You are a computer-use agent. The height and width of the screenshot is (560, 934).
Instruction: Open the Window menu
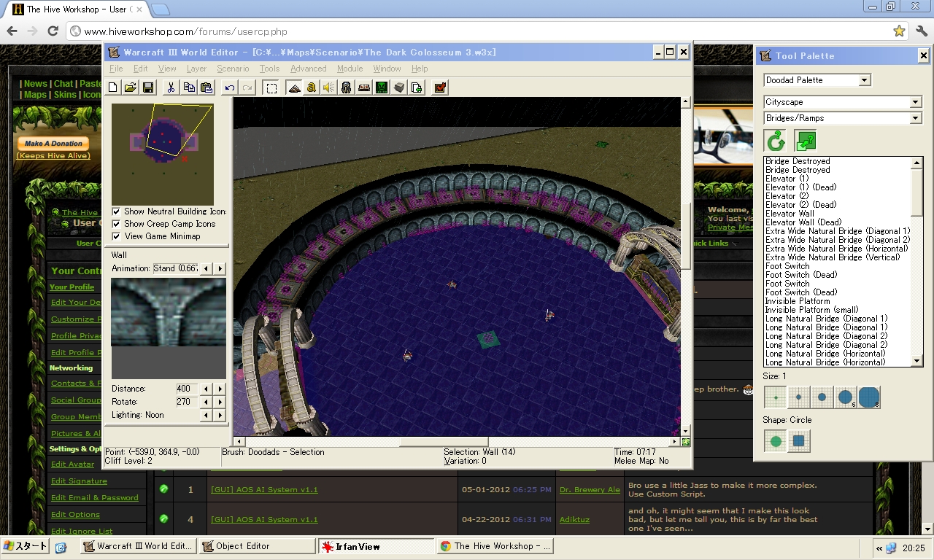(387, 69)
